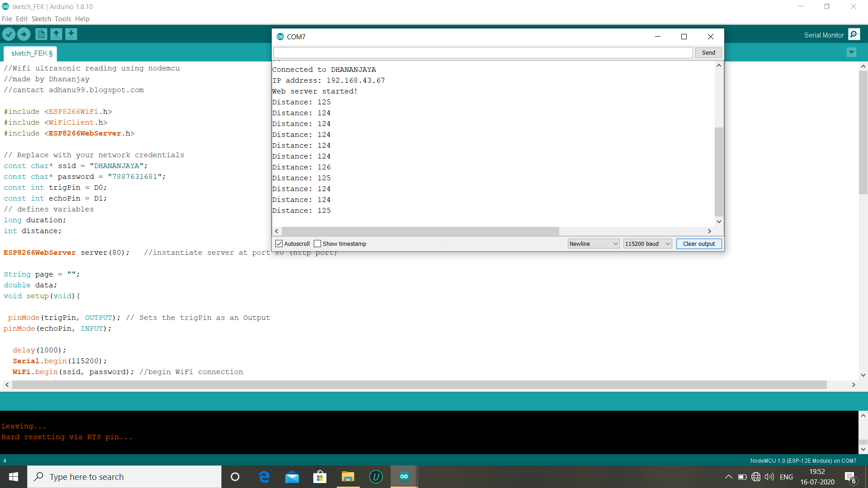This screenshot has width=868, height=488.
Task: Click the Save sketch icon in toolbar
Action: point(71,34)
